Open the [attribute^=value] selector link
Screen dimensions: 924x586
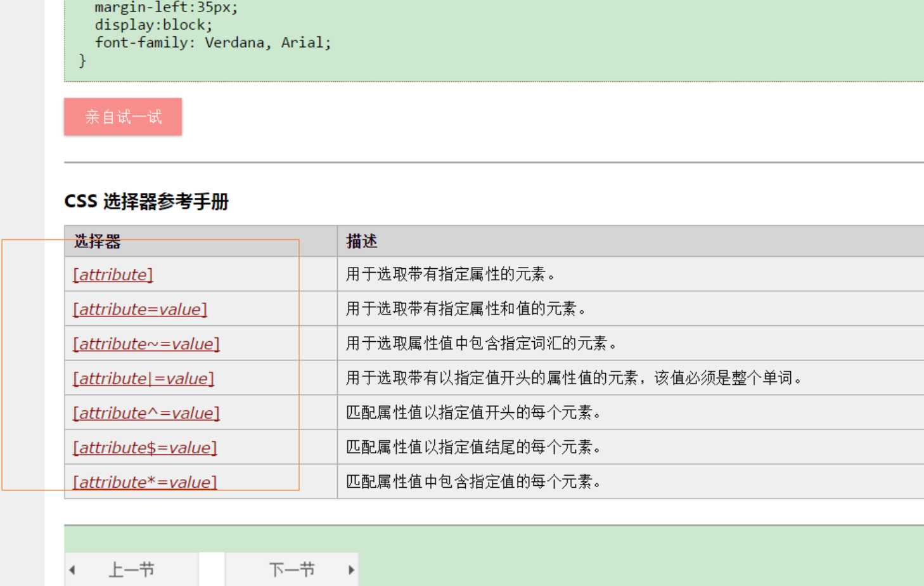(x=146, y=413)
